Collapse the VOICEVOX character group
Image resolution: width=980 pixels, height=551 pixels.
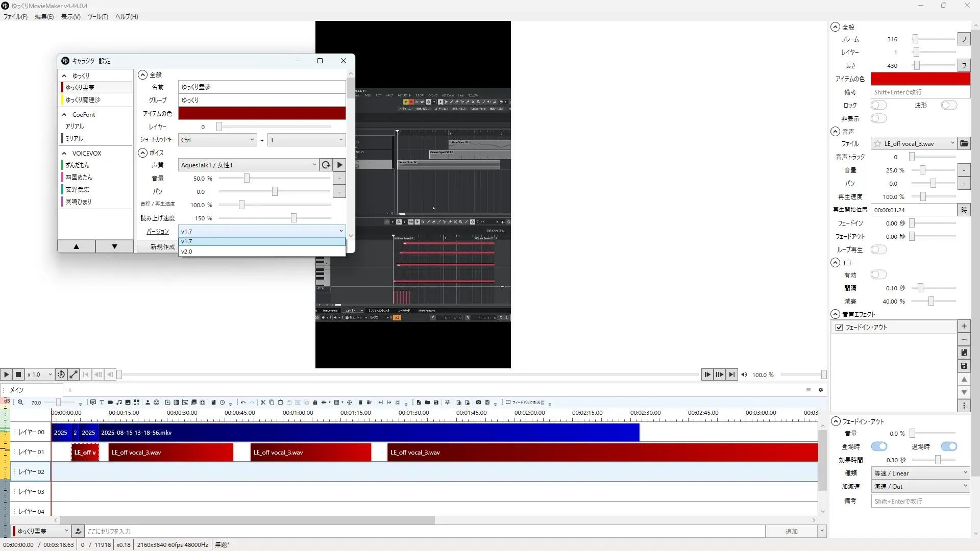tap(64, 153)
